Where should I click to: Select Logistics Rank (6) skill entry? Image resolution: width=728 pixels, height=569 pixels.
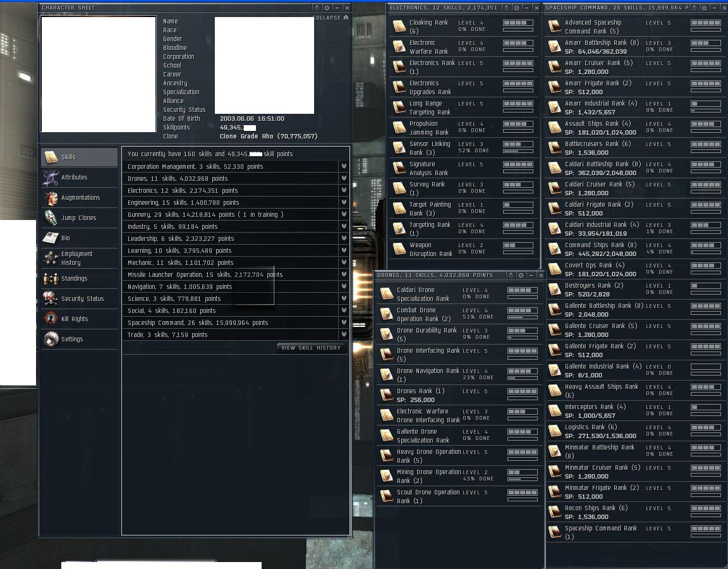tap(634, 432)
